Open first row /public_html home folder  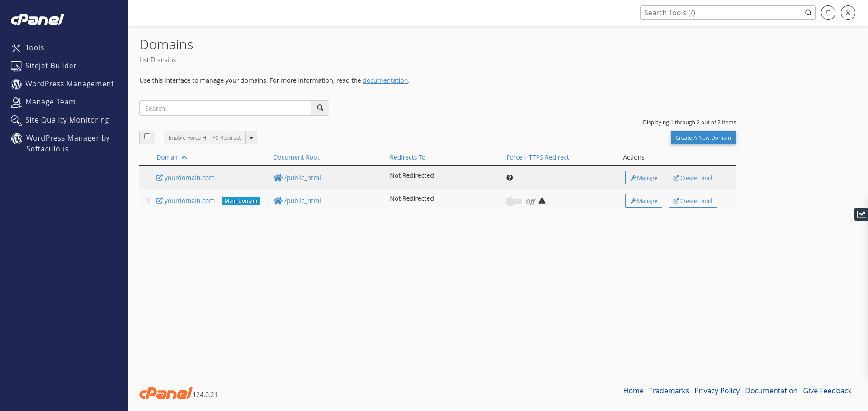[297, 178]
